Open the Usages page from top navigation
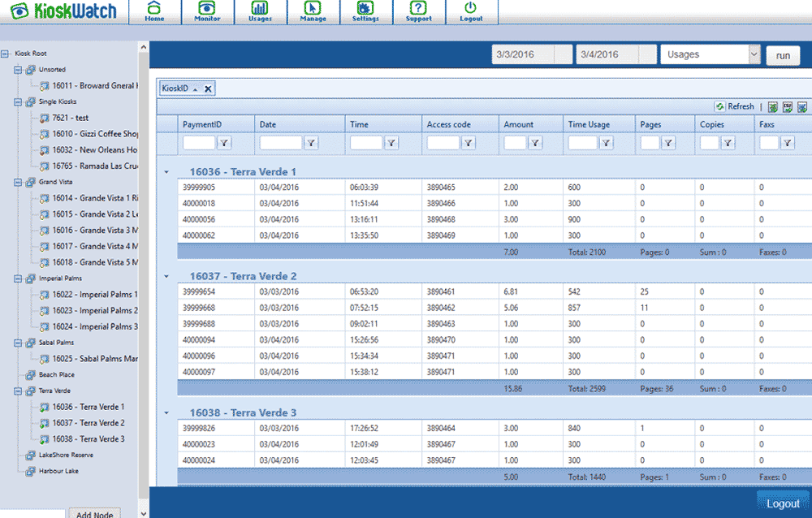This screenshot has width=812, height=518. coord(260,12)
